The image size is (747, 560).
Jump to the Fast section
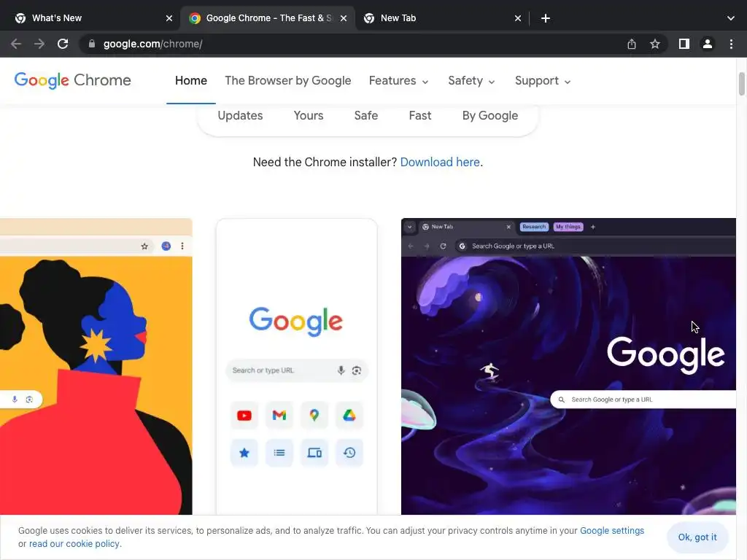coord(419,116)
